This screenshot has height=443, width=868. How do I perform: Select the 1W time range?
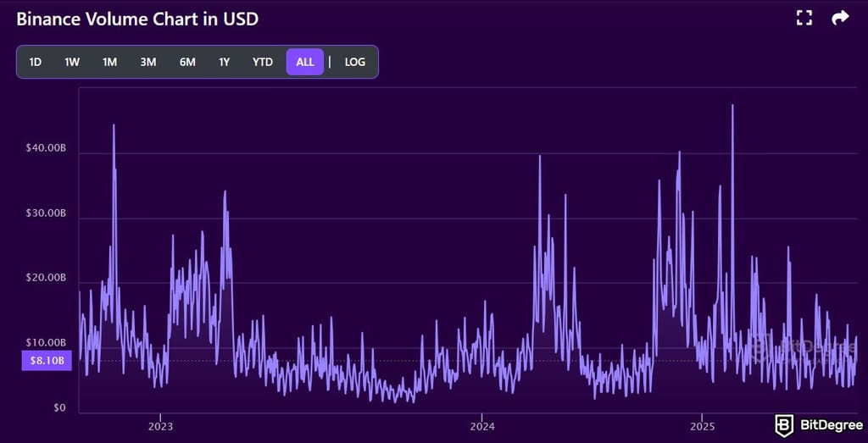pos(73,62)
